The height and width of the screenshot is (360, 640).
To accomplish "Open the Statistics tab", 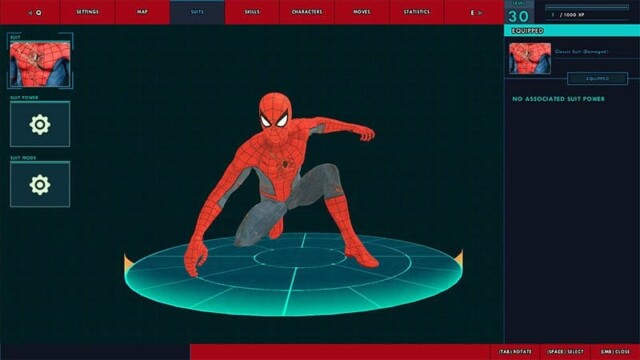I will [x=417, y=12].
